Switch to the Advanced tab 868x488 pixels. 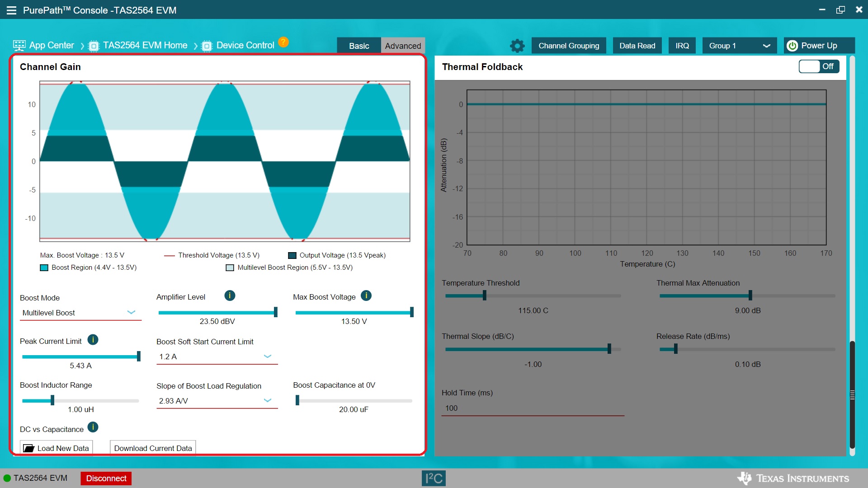click(403, 46)
